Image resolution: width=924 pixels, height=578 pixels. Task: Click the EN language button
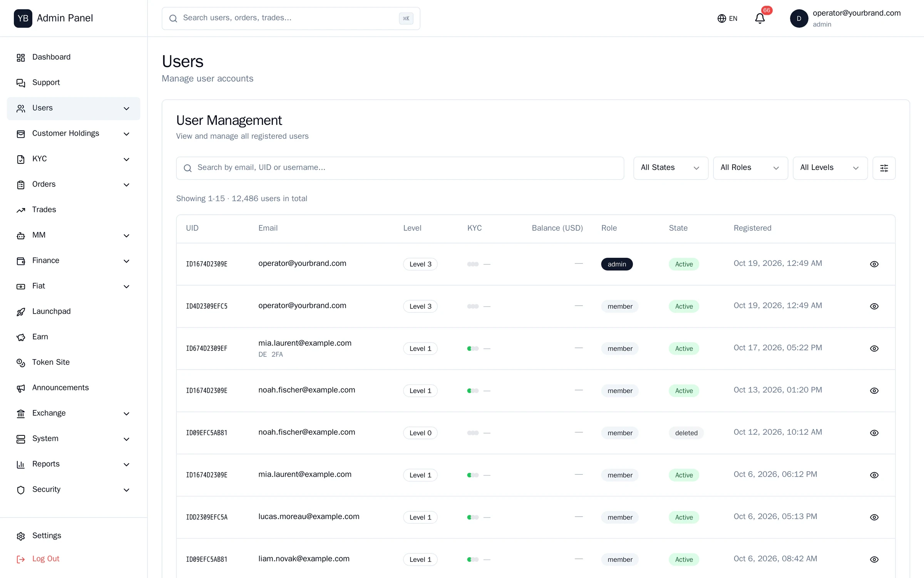[727, 18]
